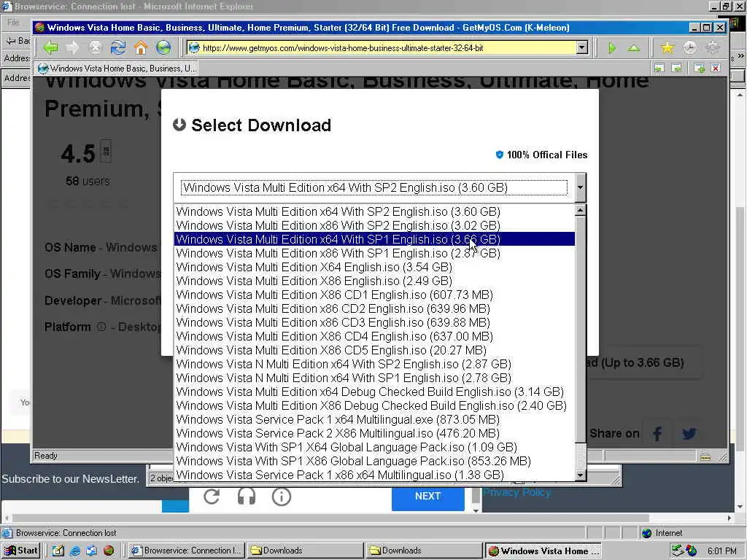Share on Twitter icon
The width and height of the screenshot is (747, 560).
[x=689, y=434]
